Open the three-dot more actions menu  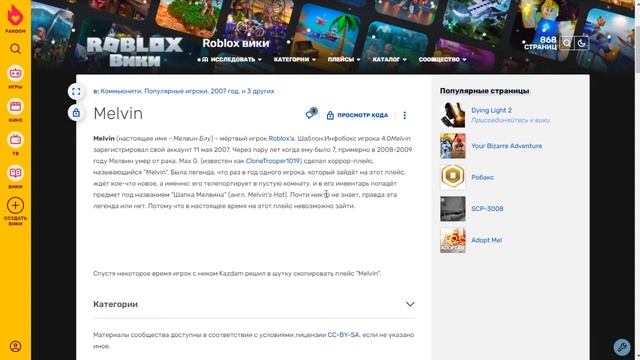(404, 116)
